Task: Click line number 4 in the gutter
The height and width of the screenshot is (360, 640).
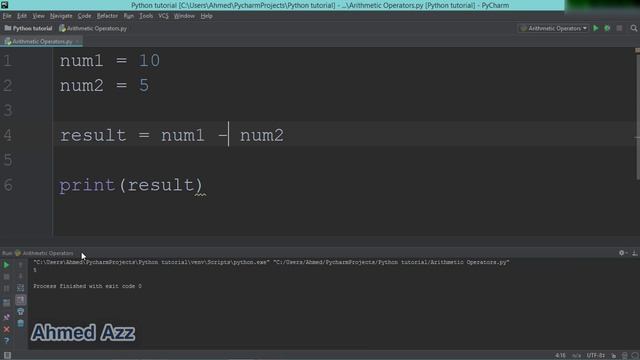Action: click(x=7, y=135)
